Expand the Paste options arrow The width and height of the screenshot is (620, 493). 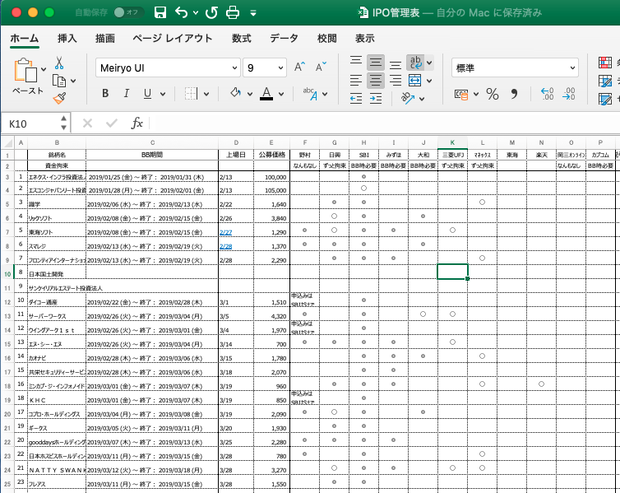[x=43, y=70]
